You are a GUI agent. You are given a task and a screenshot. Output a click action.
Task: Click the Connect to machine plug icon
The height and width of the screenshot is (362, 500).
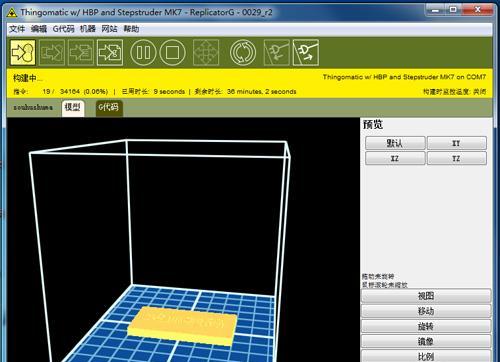[x=277, y=52]
